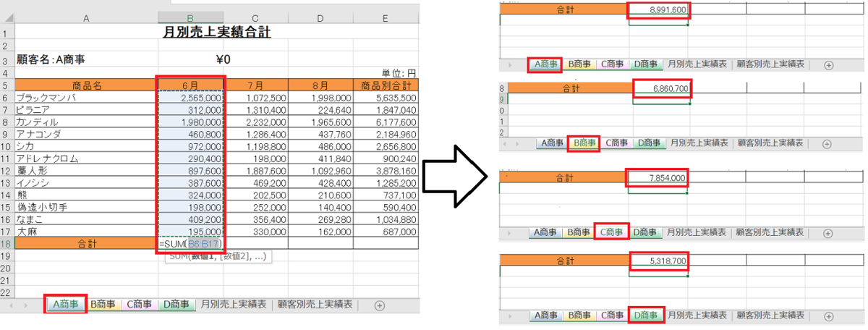The image size is (868, 330).
Task: Select the 2,565,000 cell
Action: [x=191, y=98]
